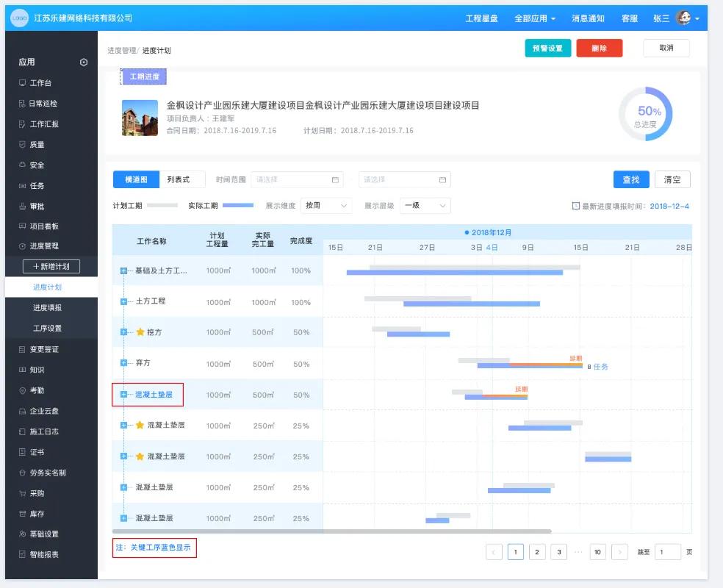Open the 企业云盘 cloud storage module

point(44,412)
